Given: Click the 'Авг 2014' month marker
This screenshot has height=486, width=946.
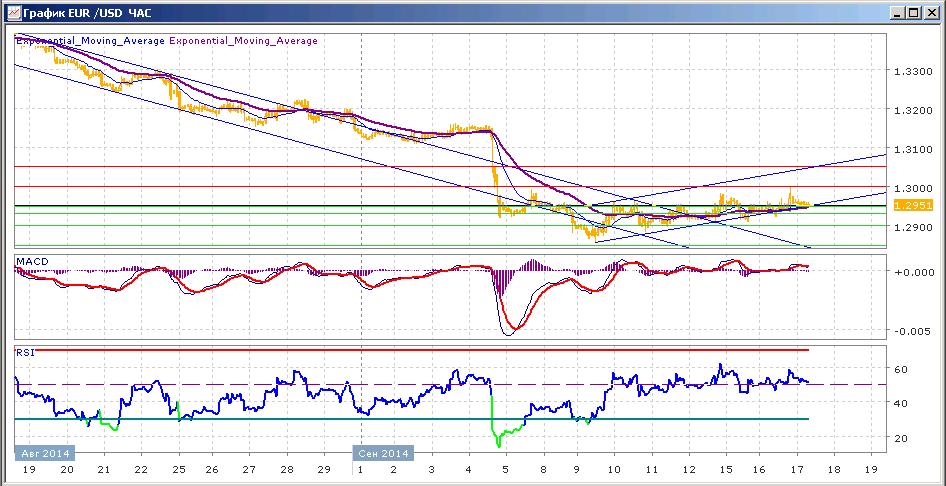Looking at the screenshot, I should point(43,453).
